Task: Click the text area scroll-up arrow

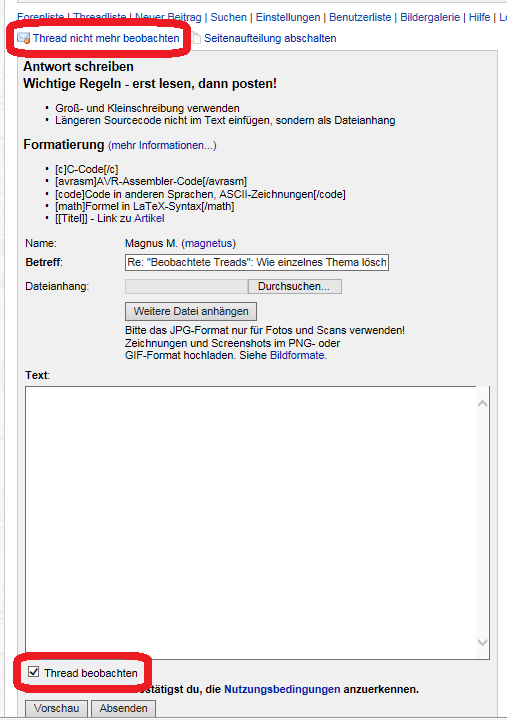Action: [x=482, y=404]
